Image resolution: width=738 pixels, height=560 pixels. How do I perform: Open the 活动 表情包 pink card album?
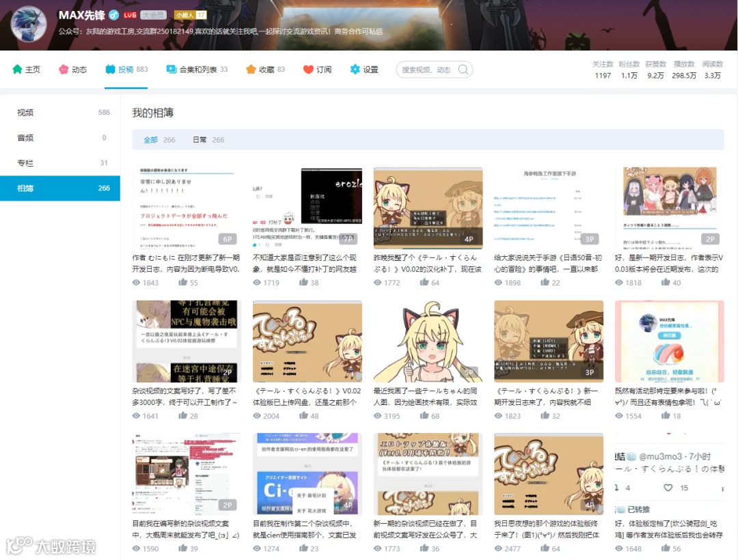pyautogui.click(x=669, y=341)
